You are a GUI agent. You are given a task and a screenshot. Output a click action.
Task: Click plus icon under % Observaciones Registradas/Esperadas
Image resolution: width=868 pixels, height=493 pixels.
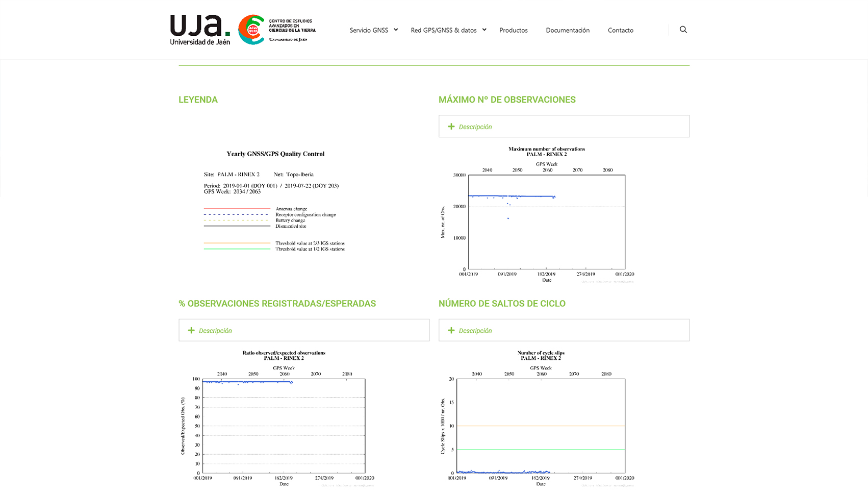coord(191,331)
